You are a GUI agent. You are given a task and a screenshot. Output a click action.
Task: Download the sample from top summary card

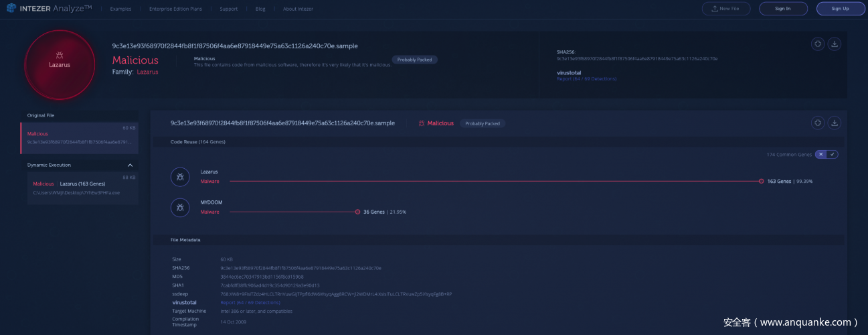pyautogui.click(x=834, y=44)
